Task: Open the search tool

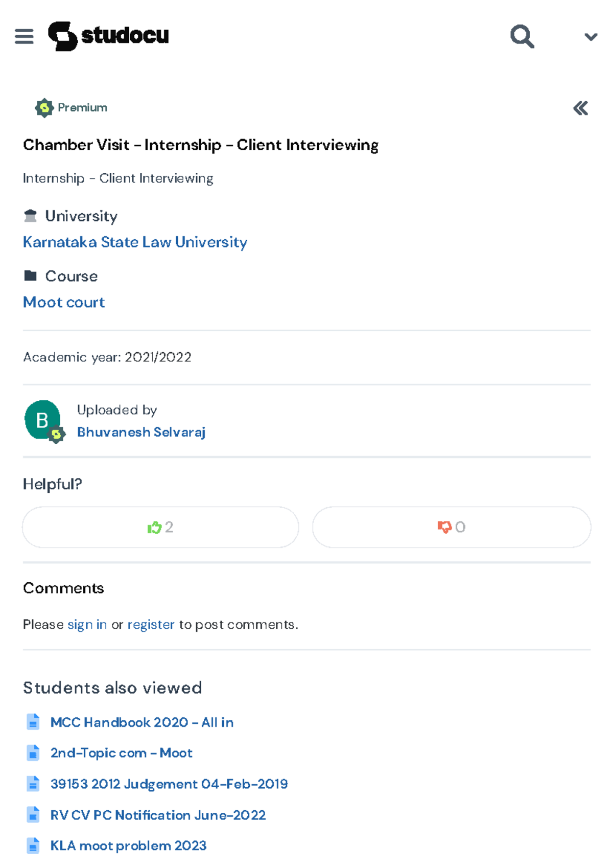Action: (522, 36)
